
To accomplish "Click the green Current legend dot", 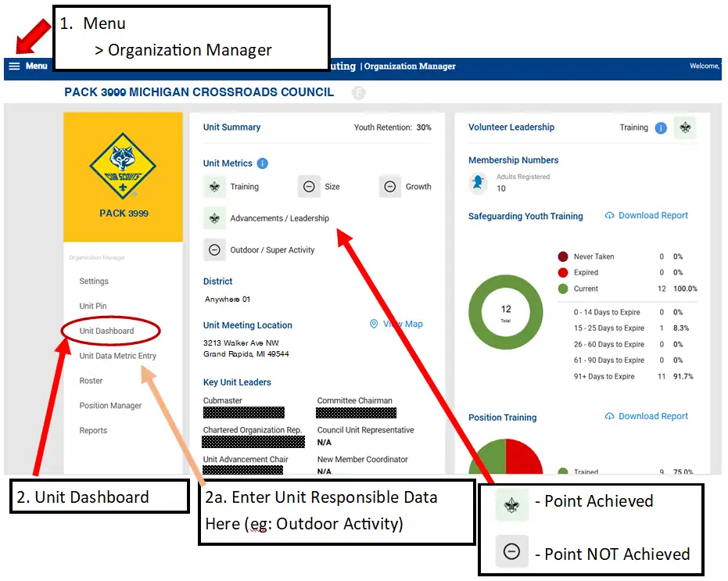I will tap(563, 289).
